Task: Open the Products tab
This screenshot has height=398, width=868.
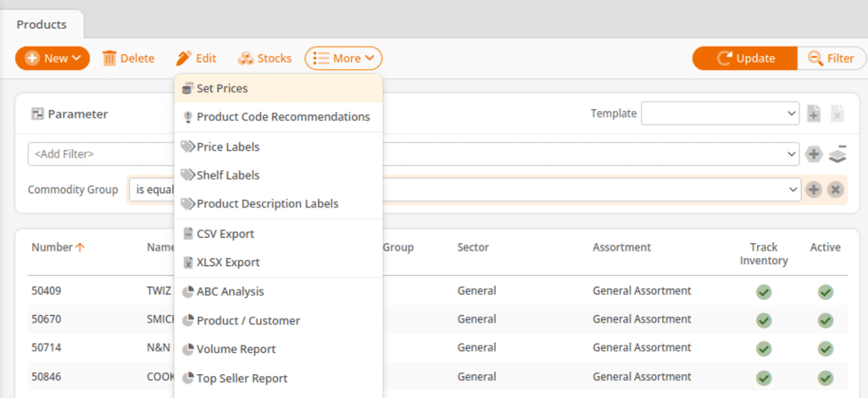Action: pos(42,25)
